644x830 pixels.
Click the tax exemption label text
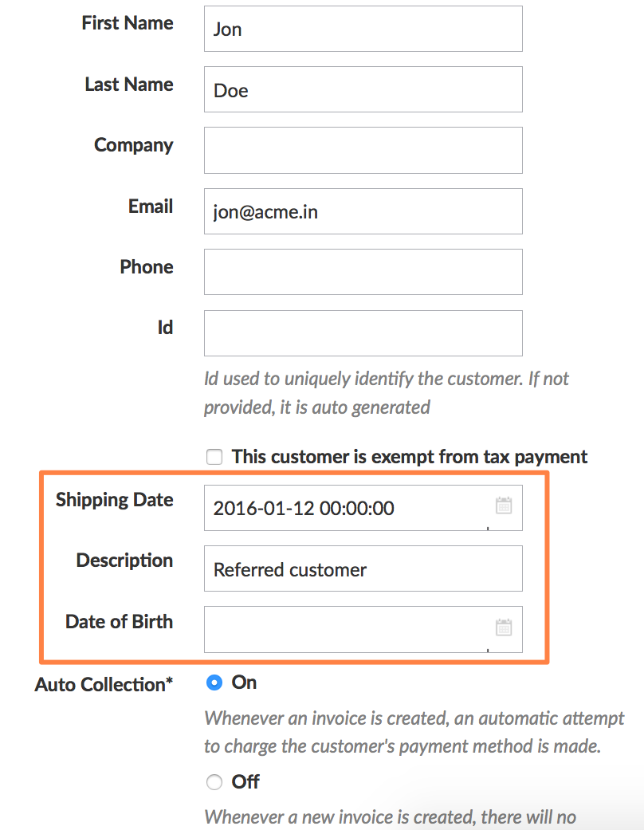point(409,457)
